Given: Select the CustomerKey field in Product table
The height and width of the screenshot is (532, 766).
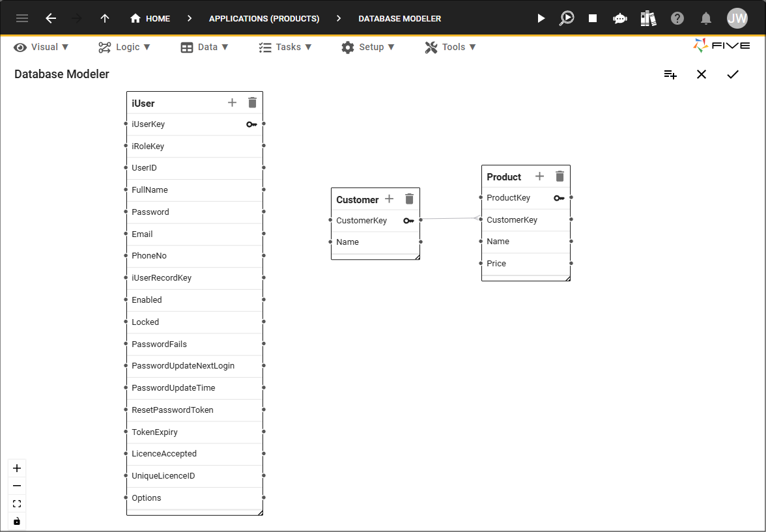Looking at the screenshot, I should click(526, 220).
